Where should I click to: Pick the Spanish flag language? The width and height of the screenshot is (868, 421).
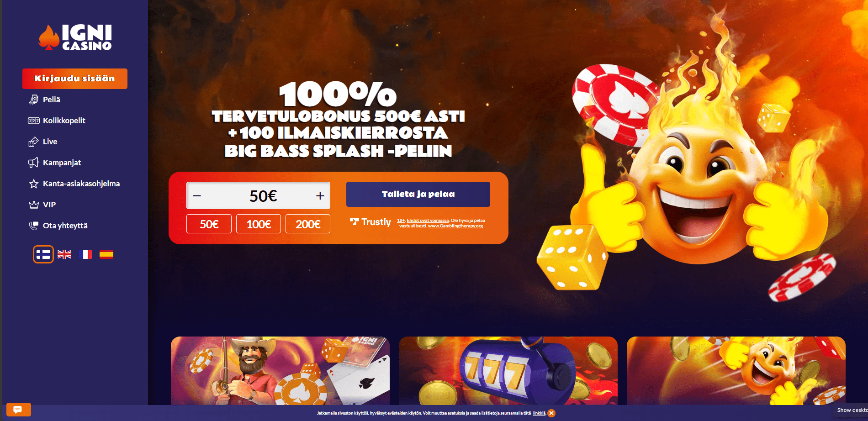click(x=106, y=254)
